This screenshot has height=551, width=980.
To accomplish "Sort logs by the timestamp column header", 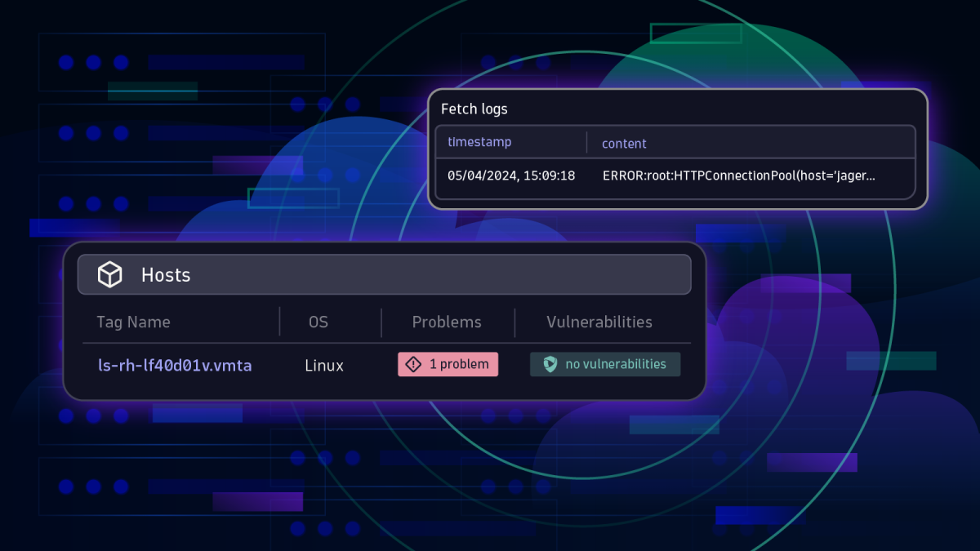I will (479, 142).
